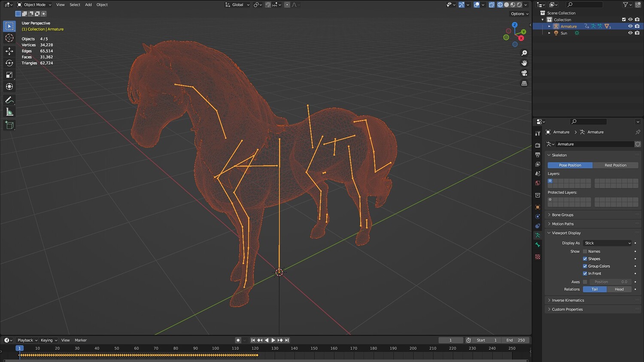Open the Texture properties tab

538,257
